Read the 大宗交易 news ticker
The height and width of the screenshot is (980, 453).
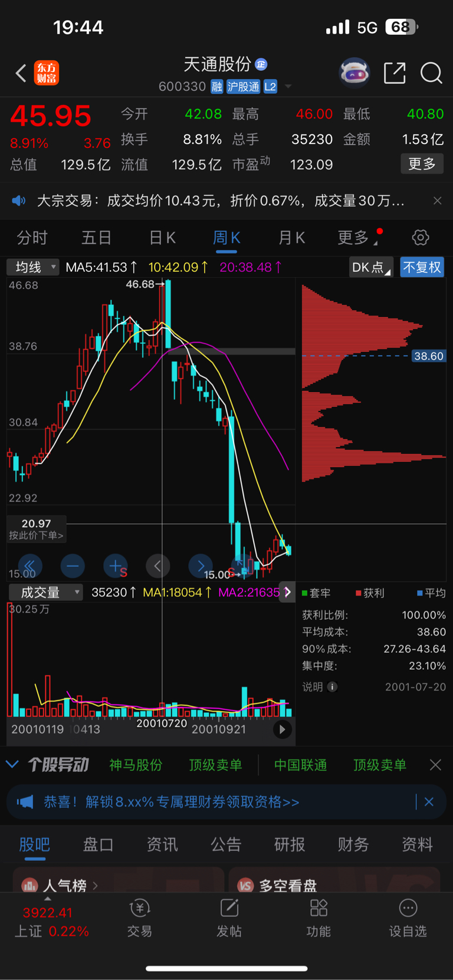pyautogui.click(x=221, y=201)
